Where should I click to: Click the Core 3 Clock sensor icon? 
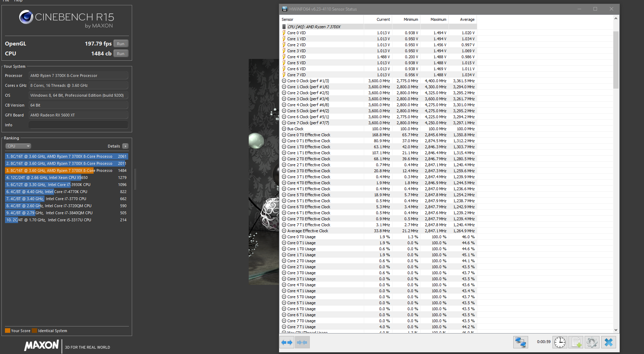coord(284,99)
